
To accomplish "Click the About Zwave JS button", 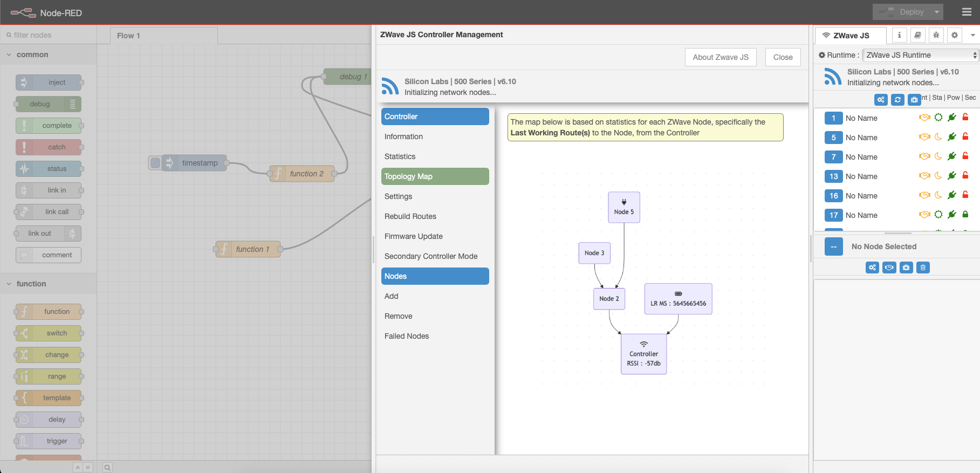I will (721, 57).
